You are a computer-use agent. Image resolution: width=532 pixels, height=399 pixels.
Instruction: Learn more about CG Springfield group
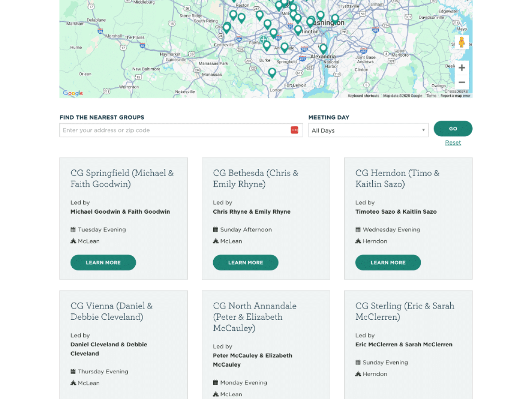103,262
